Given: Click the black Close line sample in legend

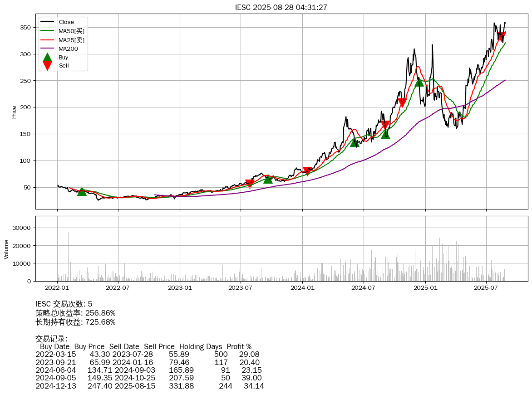Looking at the screenshot, I should pos(47,22).
